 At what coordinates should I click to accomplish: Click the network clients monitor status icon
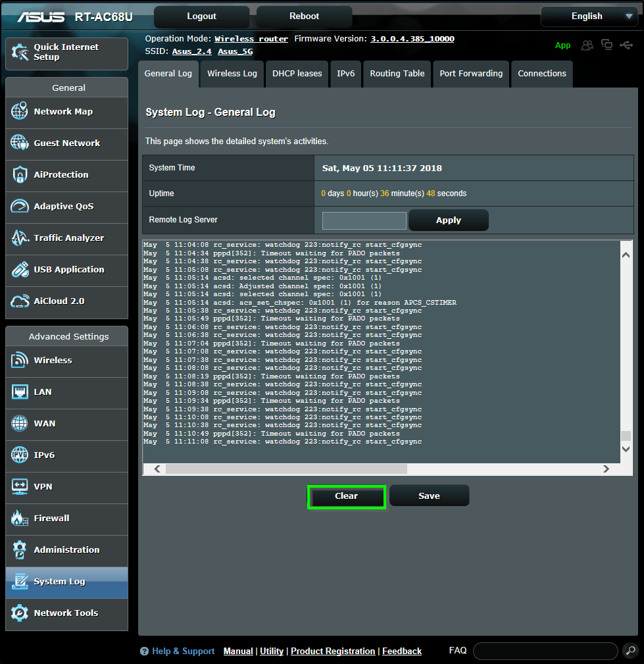607,45
